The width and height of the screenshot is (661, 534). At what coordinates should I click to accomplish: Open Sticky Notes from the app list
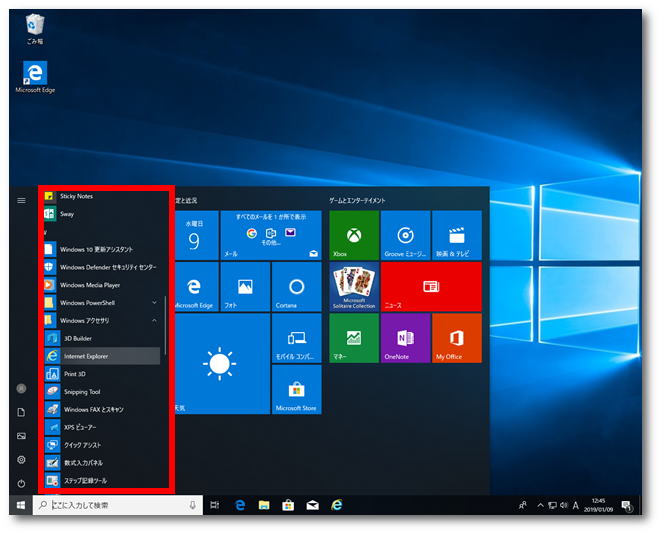[102, 196]
